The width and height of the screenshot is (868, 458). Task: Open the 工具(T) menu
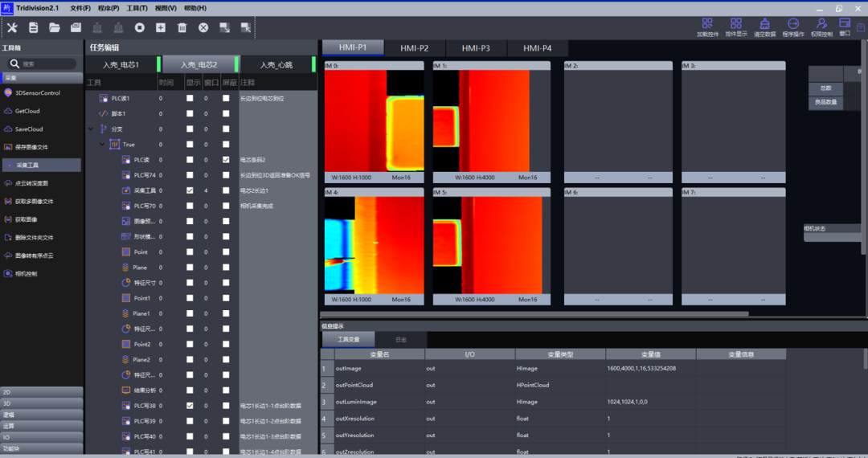coord(137,8)
